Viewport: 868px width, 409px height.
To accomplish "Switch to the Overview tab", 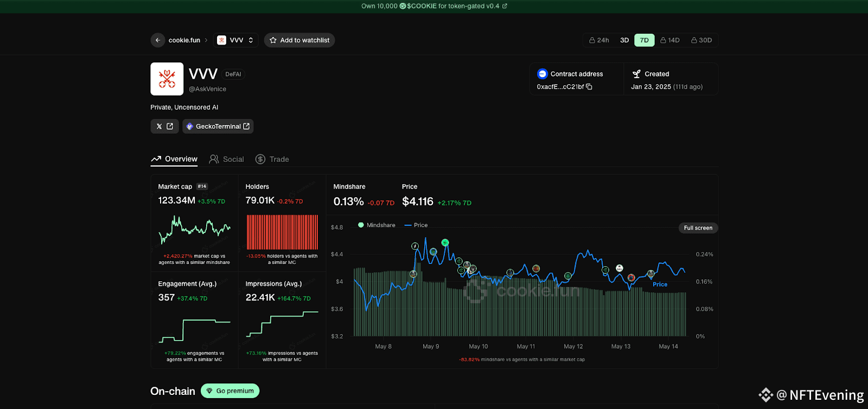I will click(174, 159).
